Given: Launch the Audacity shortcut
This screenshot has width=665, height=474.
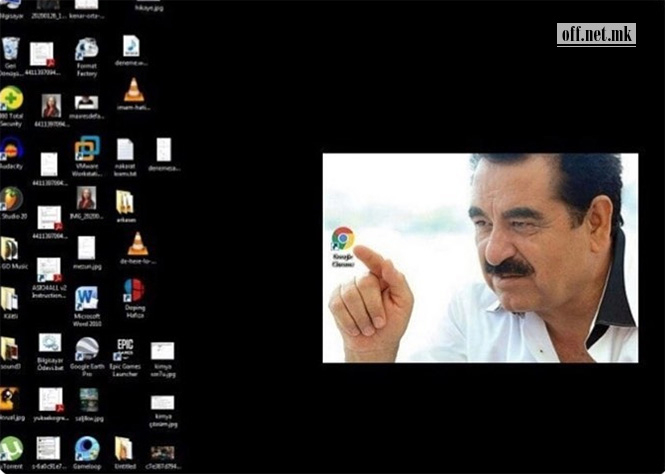Looking at the screenshot, I should [x=11, y=148].
